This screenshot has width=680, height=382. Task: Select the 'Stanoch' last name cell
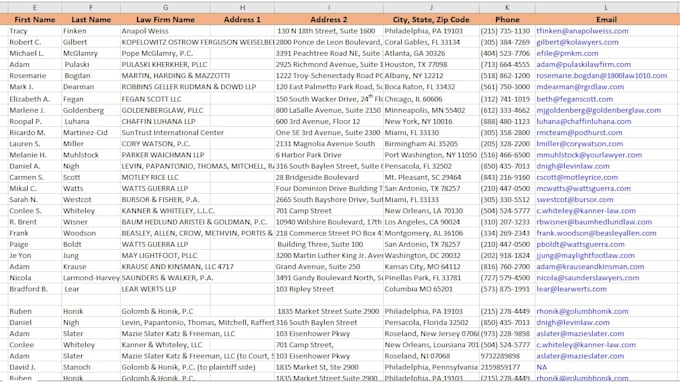[x=91, y=367]
